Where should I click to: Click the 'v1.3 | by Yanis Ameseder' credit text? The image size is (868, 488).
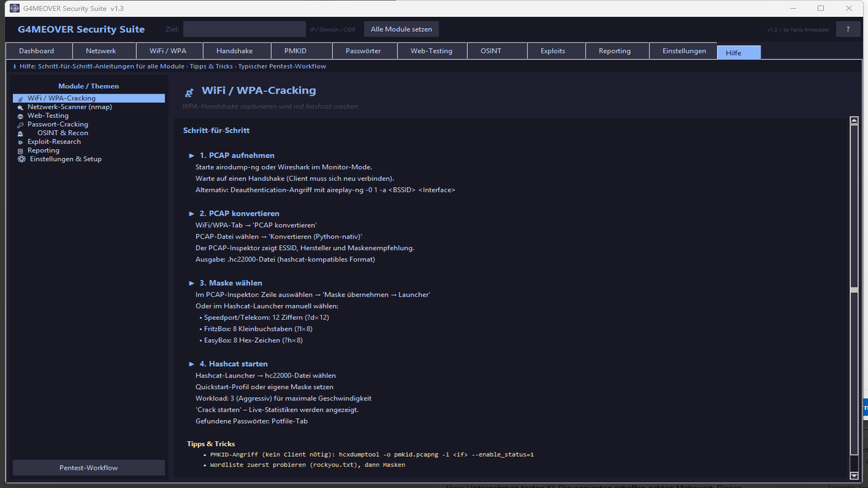(798, 30)
